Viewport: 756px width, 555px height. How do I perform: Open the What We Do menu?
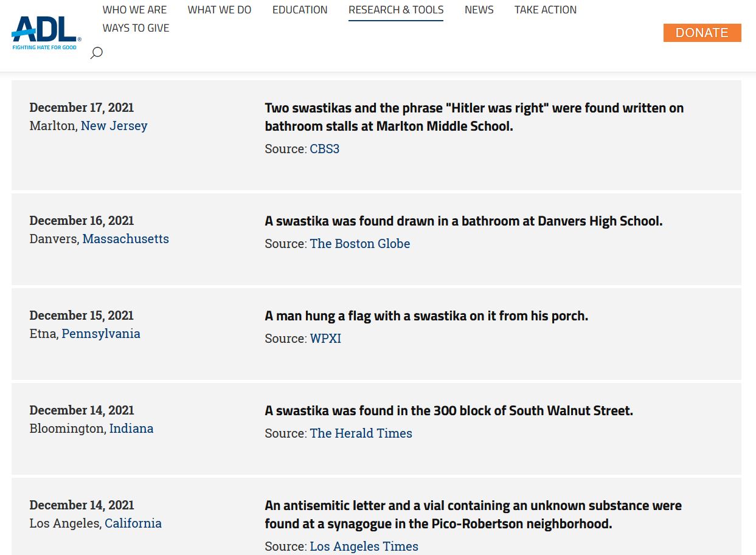point(219,10)
